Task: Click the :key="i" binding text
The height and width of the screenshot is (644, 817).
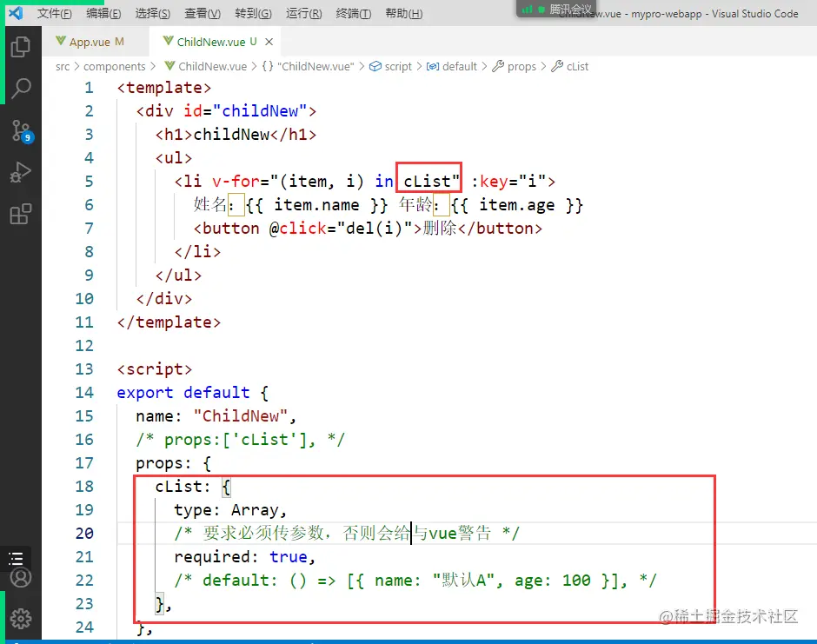Action: [x=508, y=182]
